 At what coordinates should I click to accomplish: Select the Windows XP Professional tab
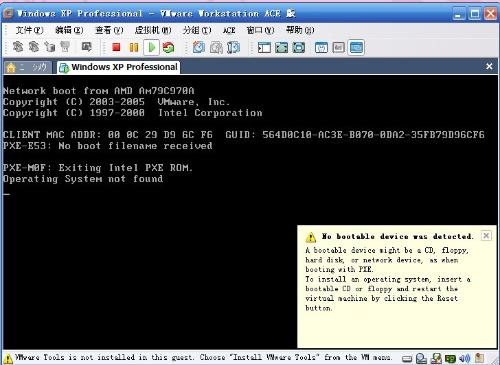coord(119,67)
